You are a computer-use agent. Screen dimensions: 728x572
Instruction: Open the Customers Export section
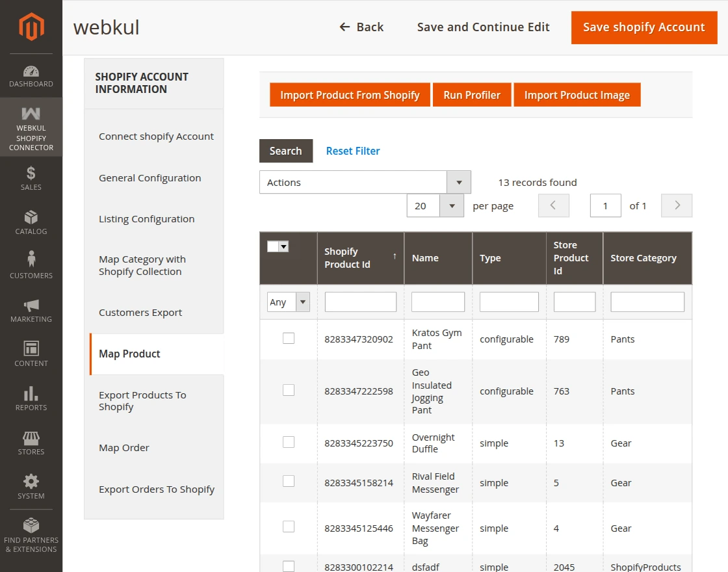click(x=140, y=312)
